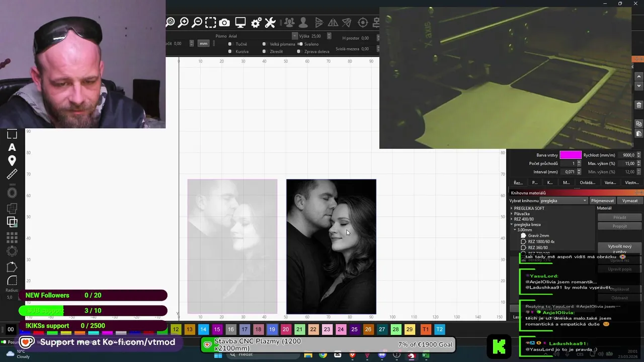Select the edit nodes polygon tool
The image size is (644, 362).
pyautogui.click(x=12, y=267)
